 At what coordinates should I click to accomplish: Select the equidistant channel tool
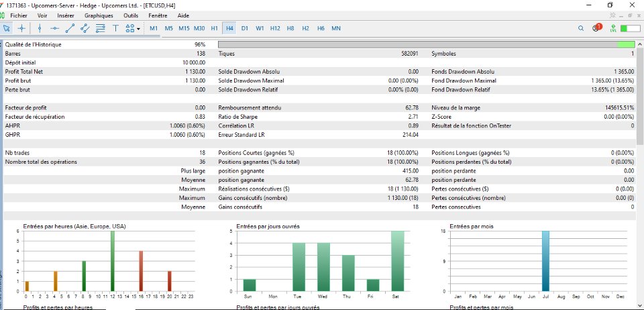85,28
